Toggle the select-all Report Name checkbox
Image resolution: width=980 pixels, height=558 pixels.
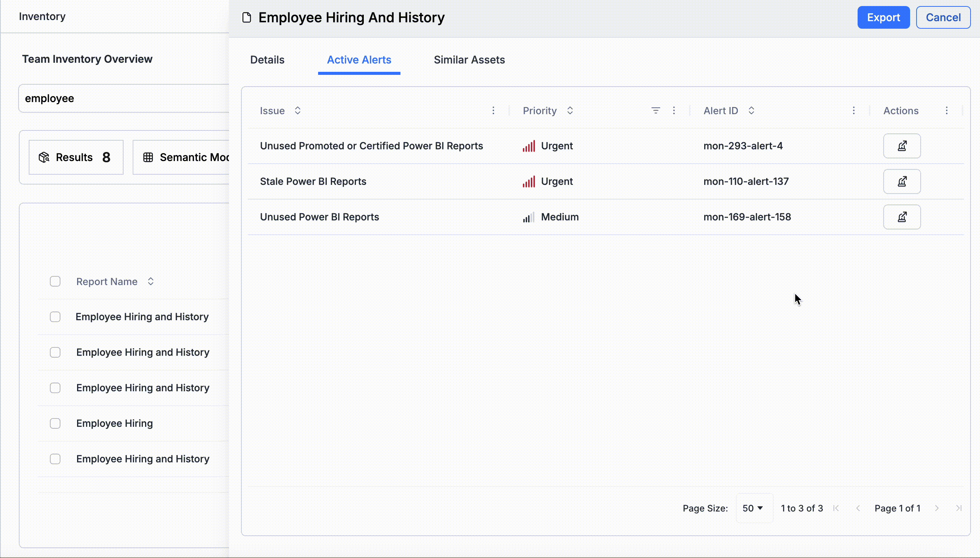coord(55,282)
